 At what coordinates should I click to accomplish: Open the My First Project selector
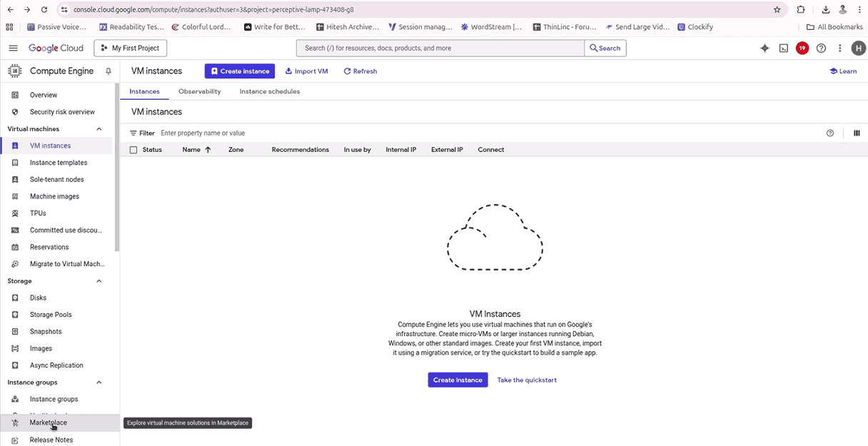click(131, 49)
